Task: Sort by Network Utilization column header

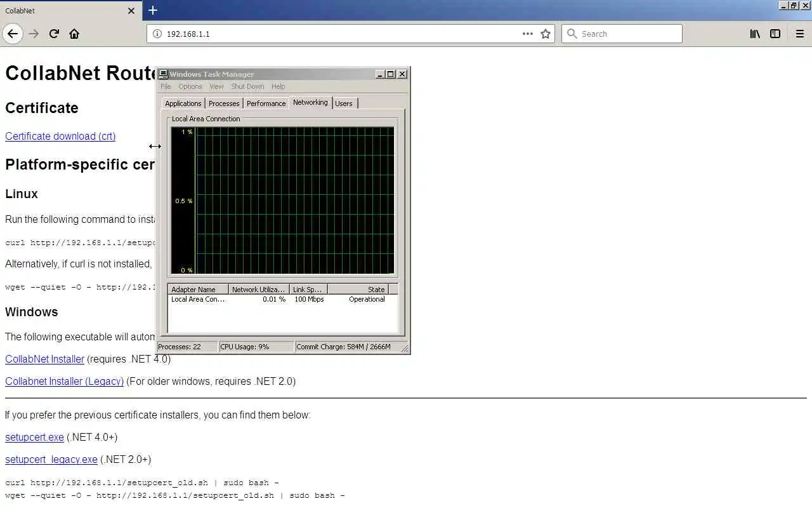Action: (259, 290)
